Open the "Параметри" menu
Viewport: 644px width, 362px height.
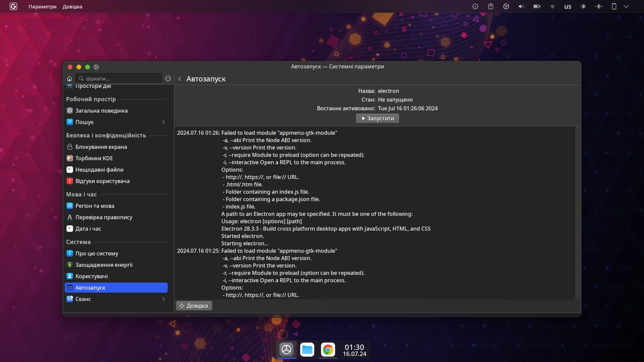click(43, 6)
